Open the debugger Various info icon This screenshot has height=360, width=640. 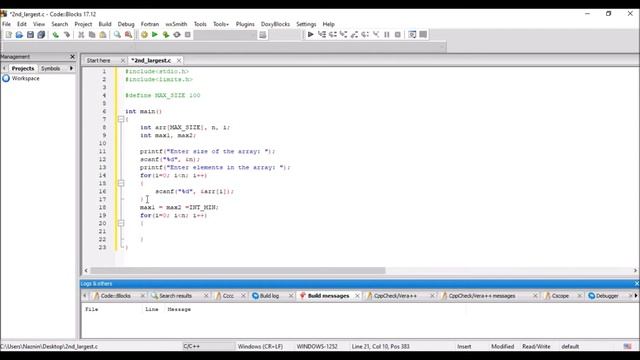(423, 35)
